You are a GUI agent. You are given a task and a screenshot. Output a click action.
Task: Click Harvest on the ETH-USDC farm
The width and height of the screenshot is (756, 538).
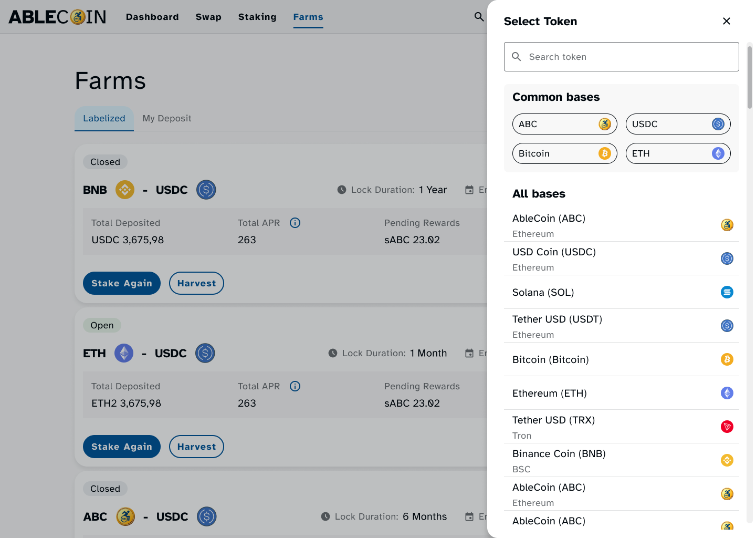pyautogui.click(x=196, y=447)
